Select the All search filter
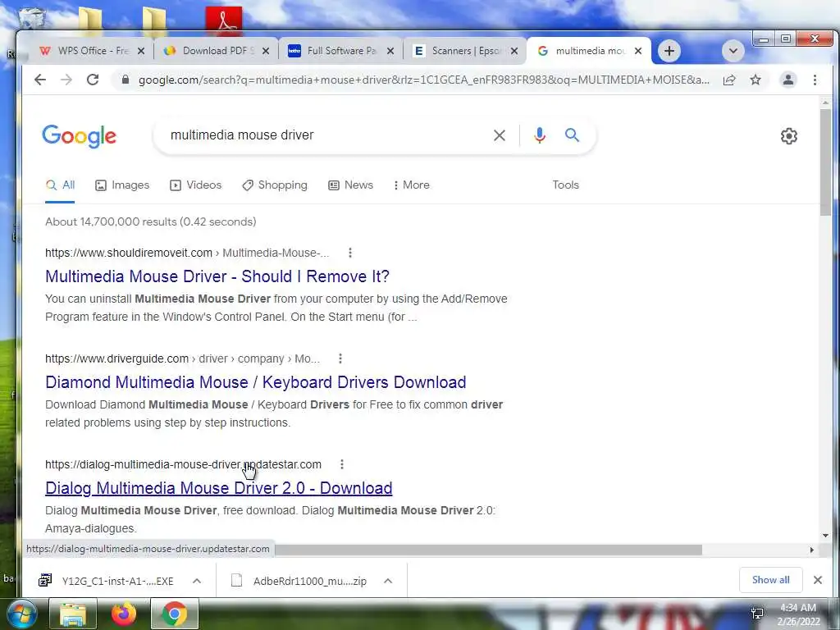The height and width of the screenshot is (630, 840). [60, 185]
